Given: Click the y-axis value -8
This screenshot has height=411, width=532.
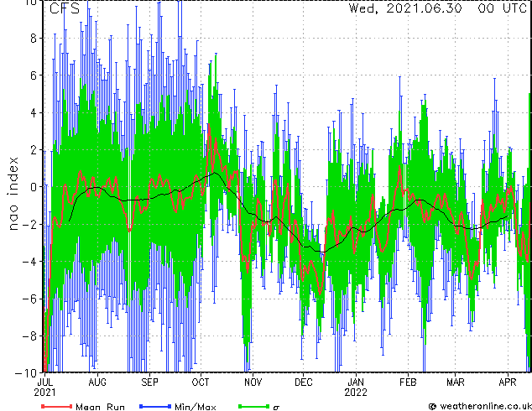Looking at the screenshot, I should point(29,336).
